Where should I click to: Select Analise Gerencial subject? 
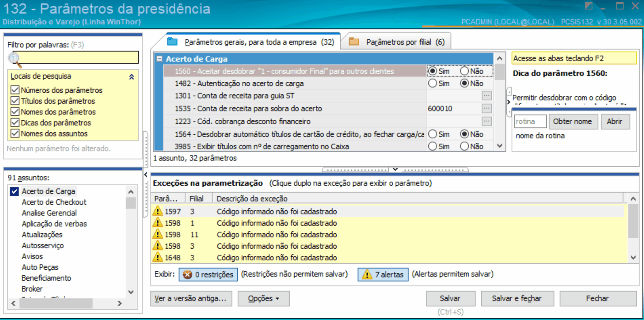(49, 213)
